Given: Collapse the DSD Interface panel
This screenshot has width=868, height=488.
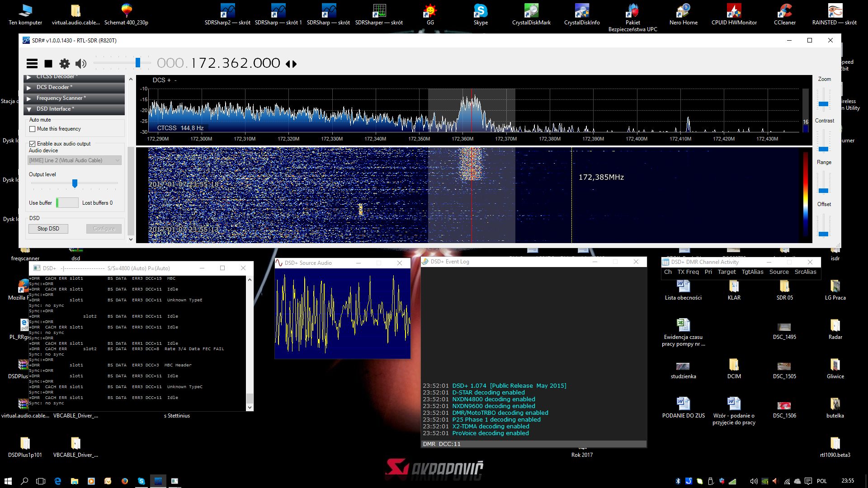Looking at the screenshot, I should 74,109.
